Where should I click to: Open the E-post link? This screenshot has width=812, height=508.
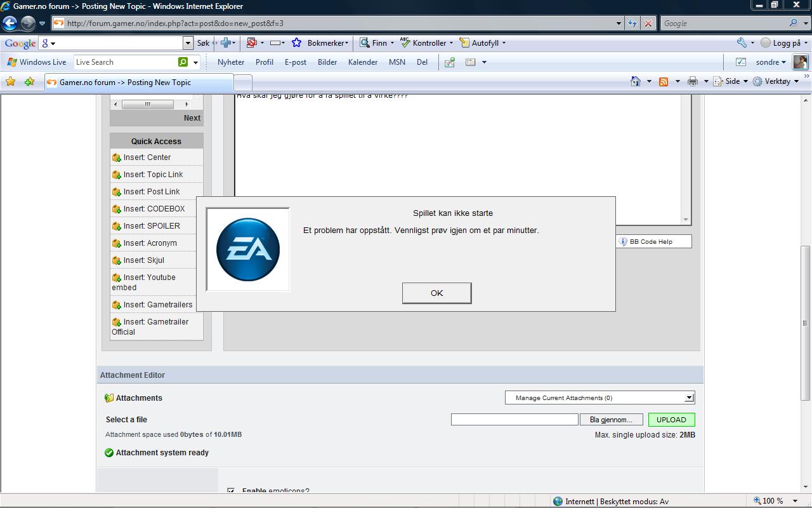[296, 62]
